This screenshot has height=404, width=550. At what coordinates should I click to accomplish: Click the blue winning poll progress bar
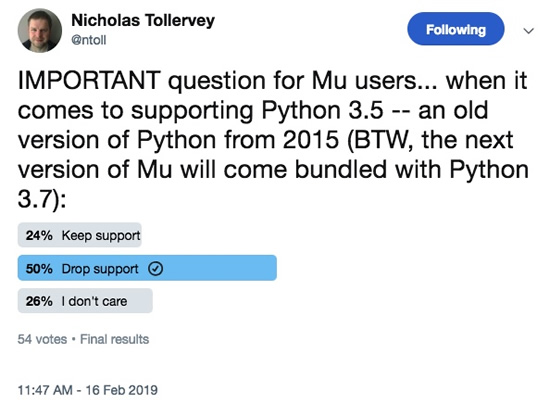(147, 268)
